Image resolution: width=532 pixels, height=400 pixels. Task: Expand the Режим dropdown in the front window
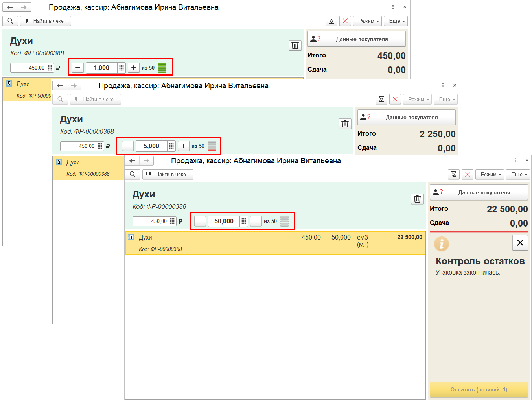pos(490,174)
